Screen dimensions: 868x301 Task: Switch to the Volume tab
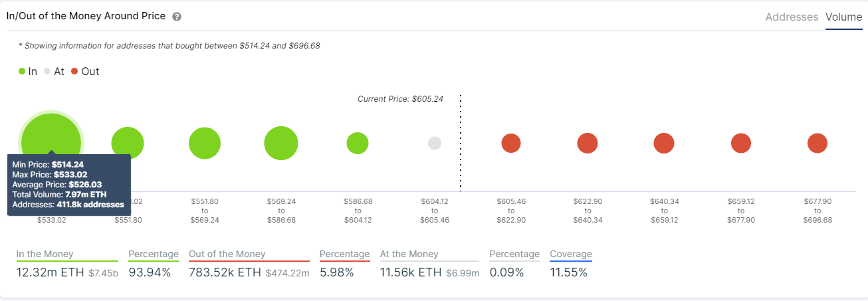843,17
